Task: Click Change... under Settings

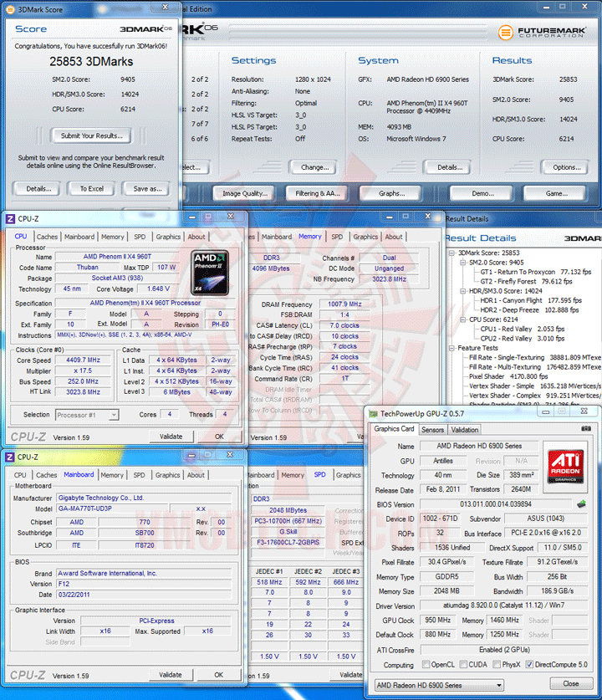Action: coord(314,167)
